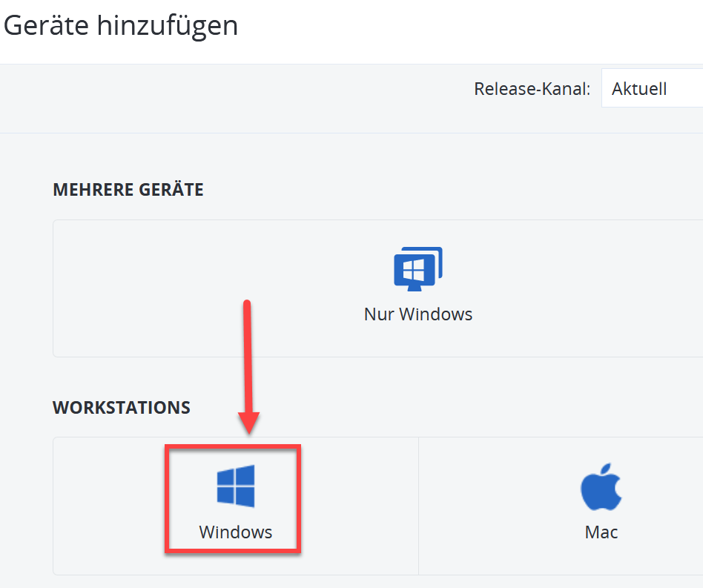Click the multi-monitor Nur Windows icon
The height and width of the screenshot is (588, 703).
tap(417, 268)
